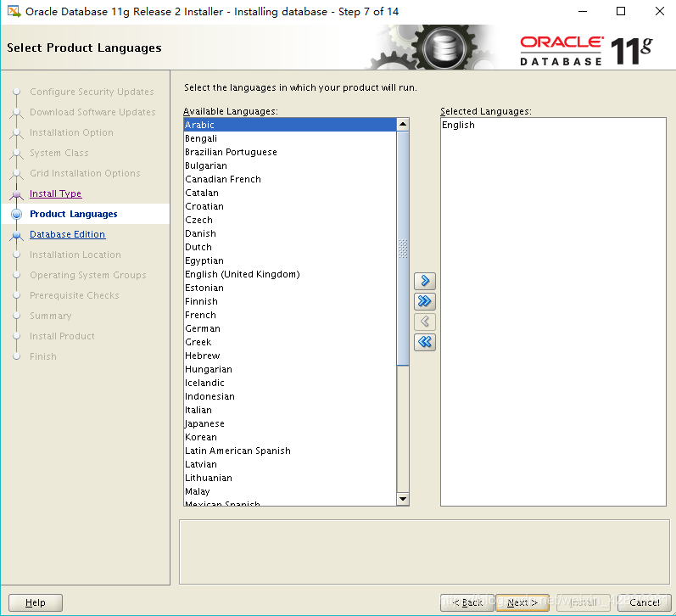This screenshot has height=616, width=676.
Task: Select English in Selected Languages list
Action: 553,125
